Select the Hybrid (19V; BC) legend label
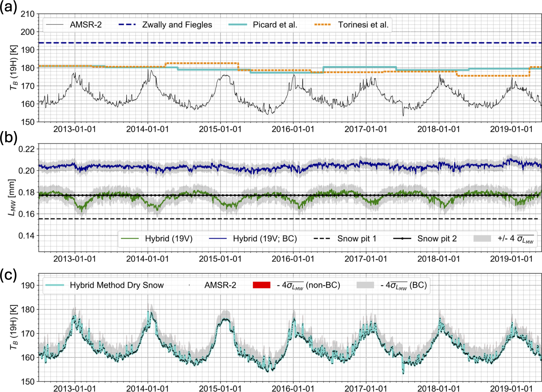Screen dimensions: 542x392 265,239
